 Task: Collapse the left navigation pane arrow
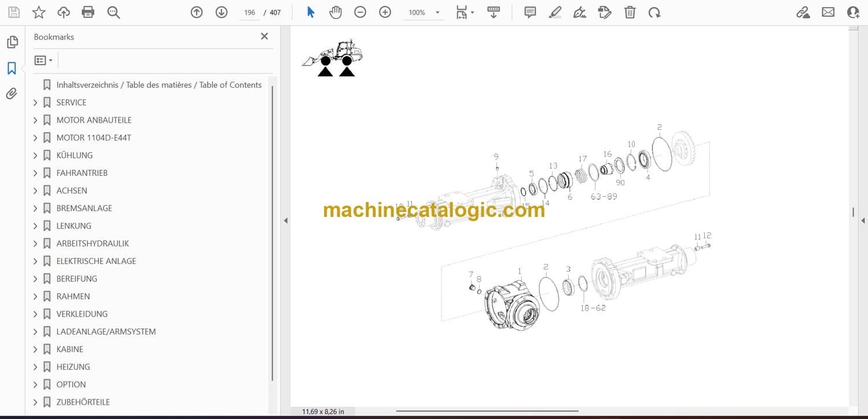(x=285, y=220)
